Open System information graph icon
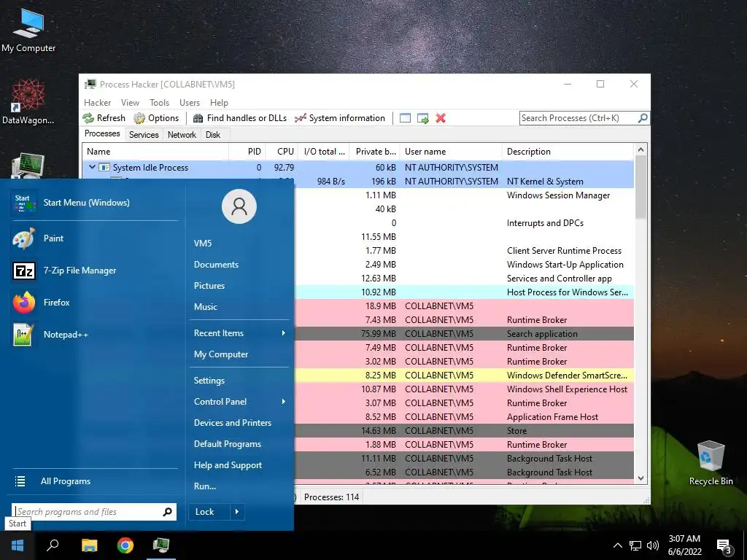This screenshot has height=560, width=747. pyautogui.click(x=300, y=118)
